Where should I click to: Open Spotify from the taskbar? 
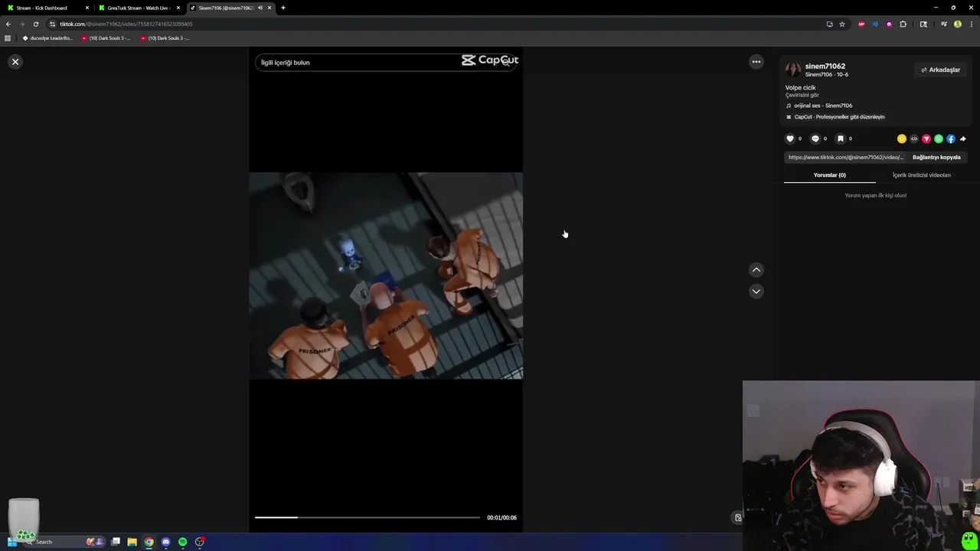183,542
